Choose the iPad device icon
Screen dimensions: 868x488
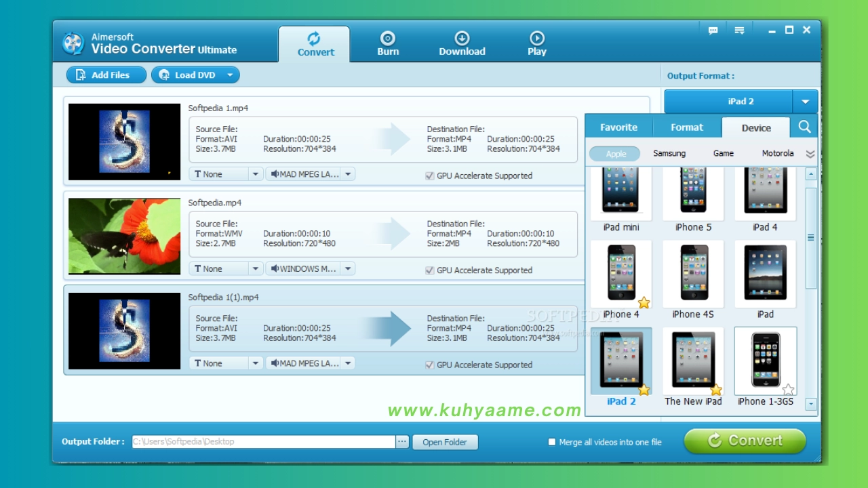tap(766, 274)
